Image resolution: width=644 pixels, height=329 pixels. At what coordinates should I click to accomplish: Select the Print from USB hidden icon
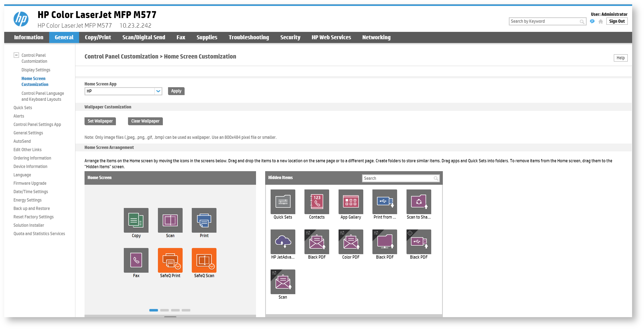coord(385,202)
